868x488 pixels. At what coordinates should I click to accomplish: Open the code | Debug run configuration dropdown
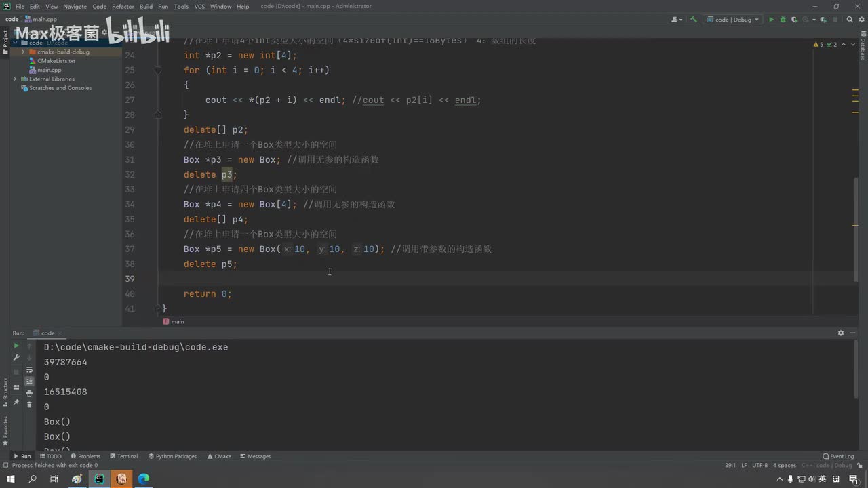(x=733, y=20)
